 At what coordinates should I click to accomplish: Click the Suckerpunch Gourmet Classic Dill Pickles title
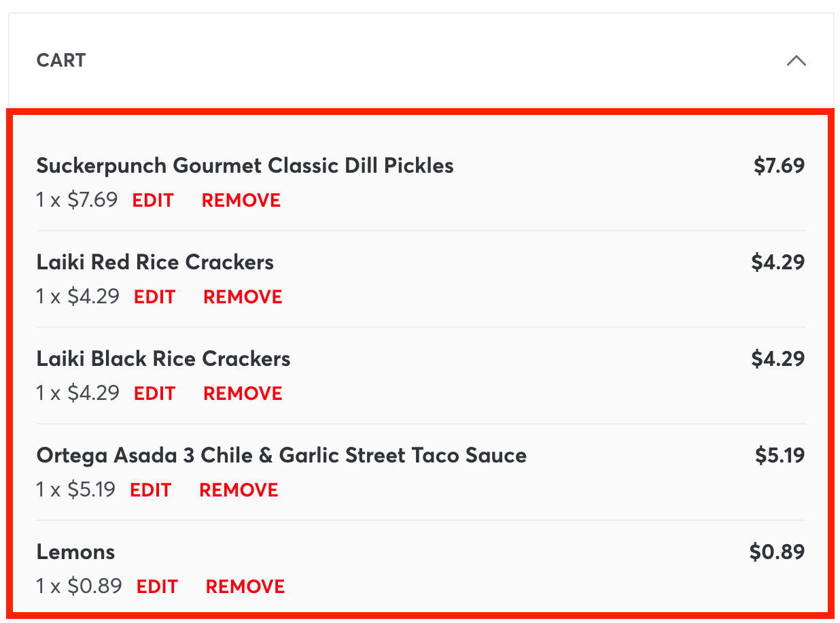click(x=245, y=165)
